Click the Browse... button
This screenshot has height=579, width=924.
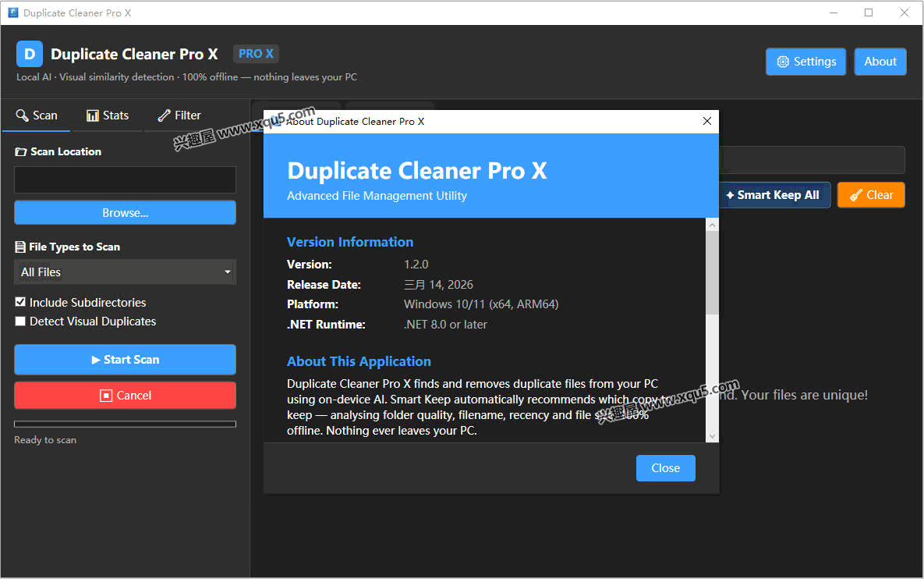pyautogui.click(x=125, y=213)
